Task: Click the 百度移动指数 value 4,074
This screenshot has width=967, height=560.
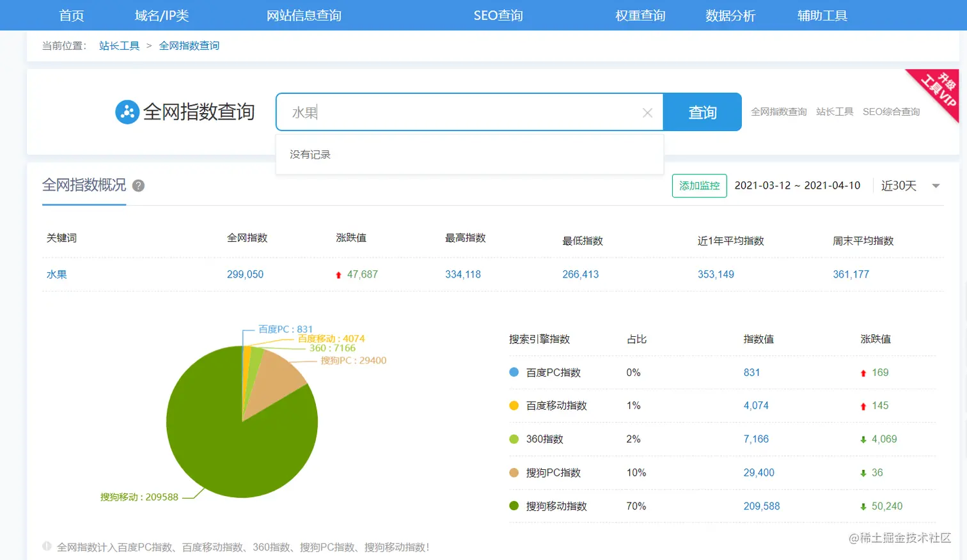Action: 756,405
